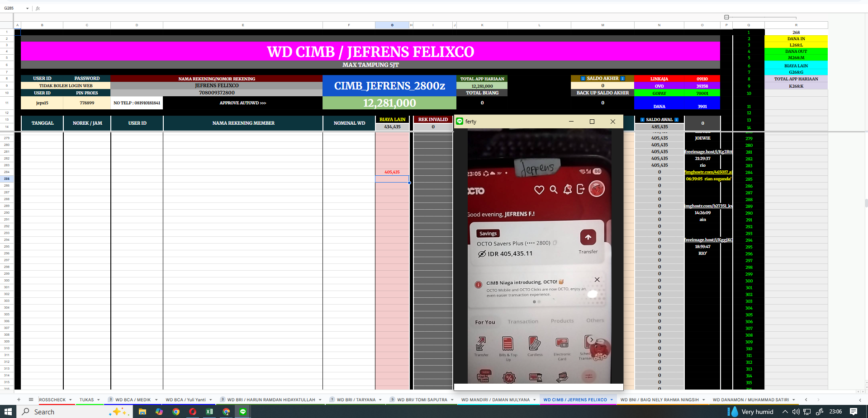Open the imghostr.com/b27351 link

coord(708,206)
